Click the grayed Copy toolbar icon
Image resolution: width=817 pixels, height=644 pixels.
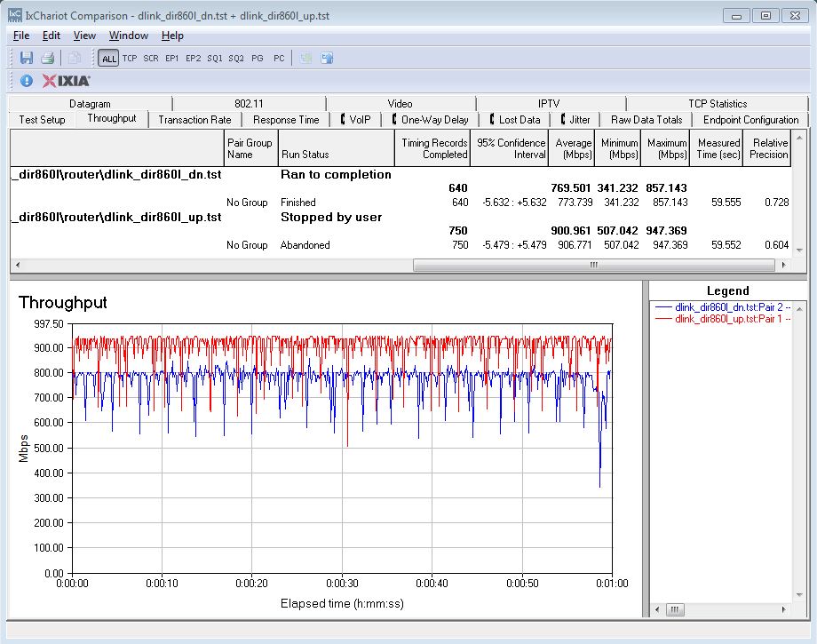point(75,58)
